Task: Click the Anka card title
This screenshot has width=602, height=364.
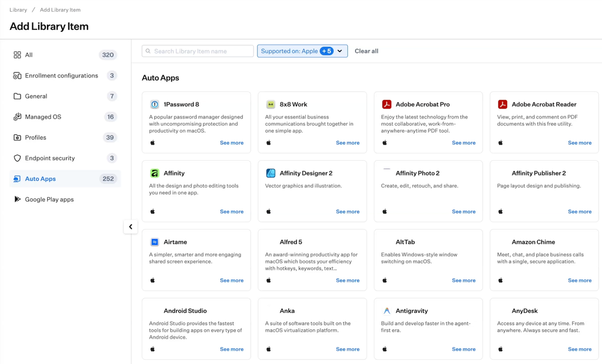Action: [287, 311]
